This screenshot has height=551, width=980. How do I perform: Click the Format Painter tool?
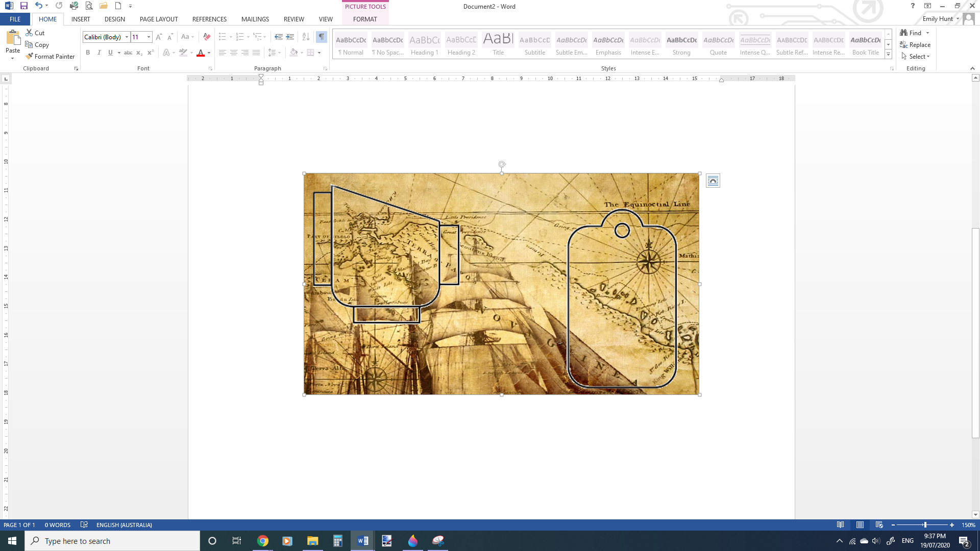coord(50,57)
